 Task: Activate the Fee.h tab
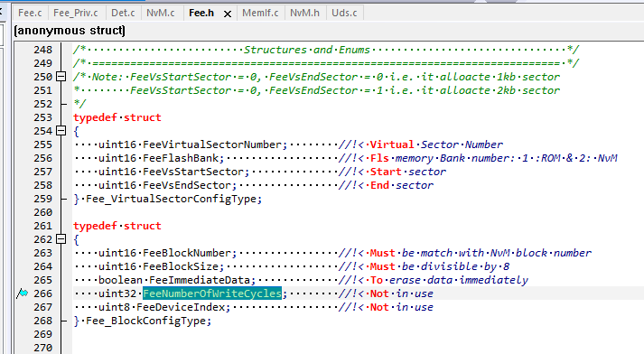201,14
